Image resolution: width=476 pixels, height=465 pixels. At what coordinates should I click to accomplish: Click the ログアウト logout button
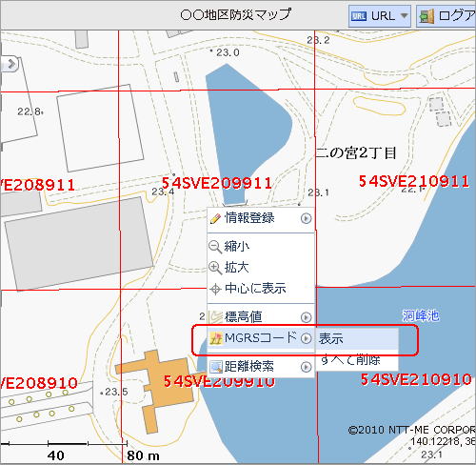coord(446,16)
